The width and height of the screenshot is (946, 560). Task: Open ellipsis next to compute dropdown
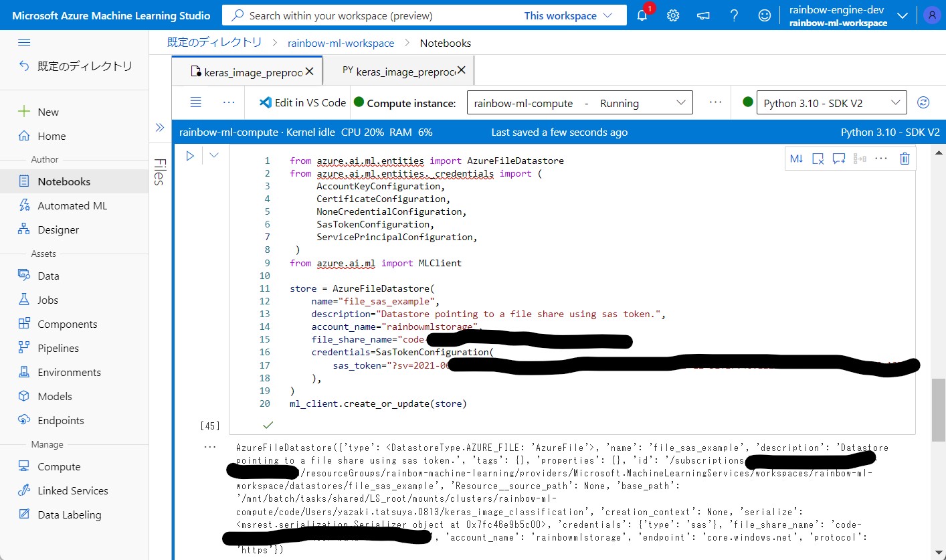(715, 102)
